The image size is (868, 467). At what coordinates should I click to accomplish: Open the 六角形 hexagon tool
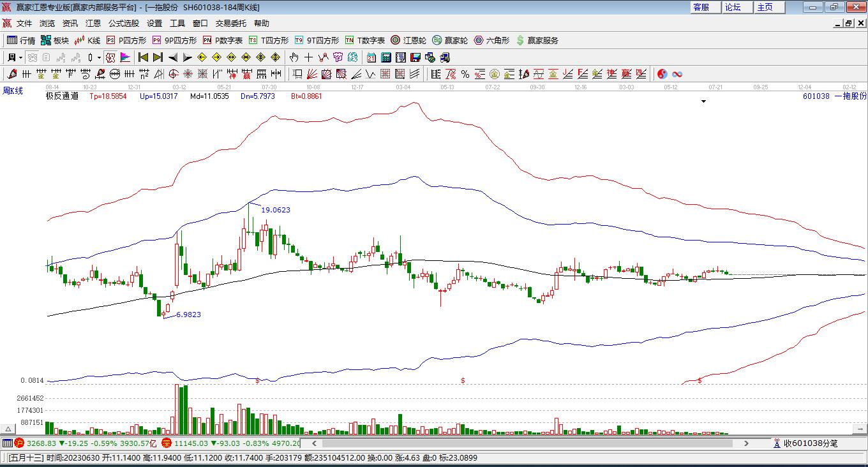pos(491,40)
